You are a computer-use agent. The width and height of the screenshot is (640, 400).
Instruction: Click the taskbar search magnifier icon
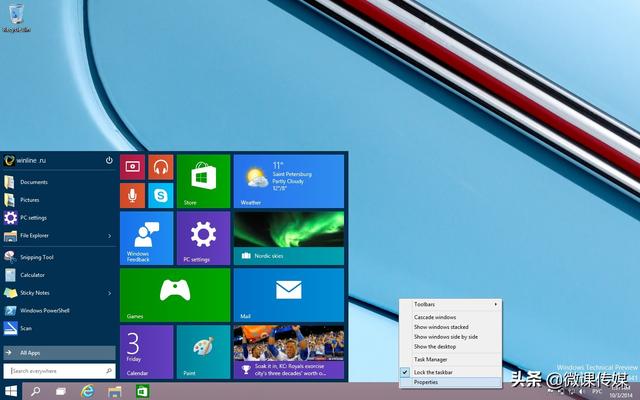pyautogui.click(x=36, y=392)
